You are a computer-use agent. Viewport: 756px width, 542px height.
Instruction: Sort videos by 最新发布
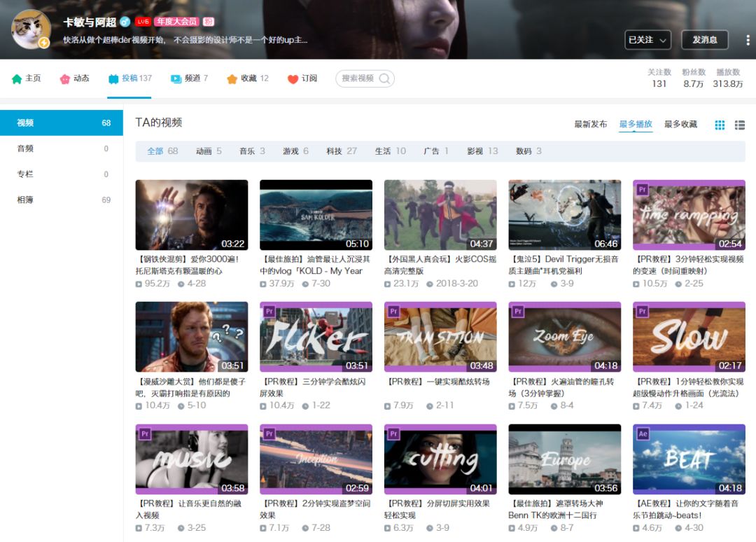click(591, 125)
